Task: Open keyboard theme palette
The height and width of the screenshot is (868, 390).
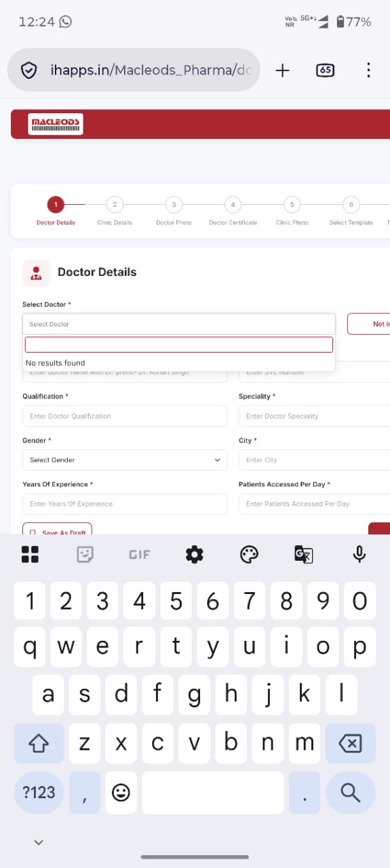Action: pyautogui.click(x=250, y=554)
